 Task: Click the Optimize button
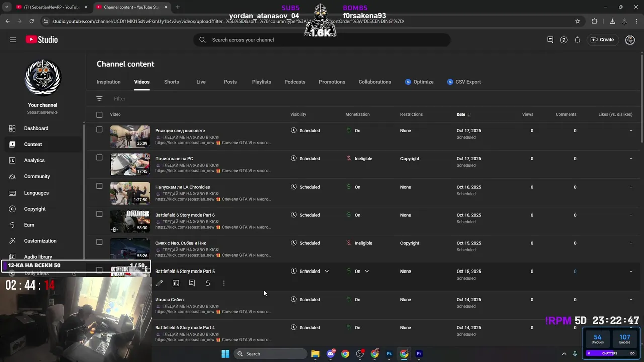coord(419,82)
